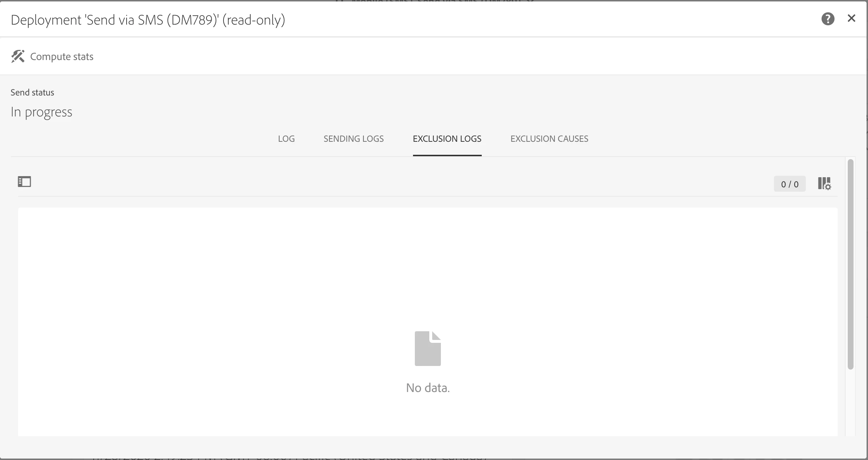Select the EXCLUSION LOGS tab
The image size is (868, 460).
[447, 139]
